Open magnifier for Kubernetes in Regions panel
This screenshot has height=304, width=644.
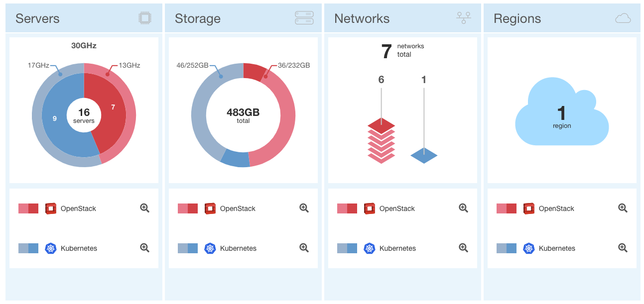coord(623,248)
